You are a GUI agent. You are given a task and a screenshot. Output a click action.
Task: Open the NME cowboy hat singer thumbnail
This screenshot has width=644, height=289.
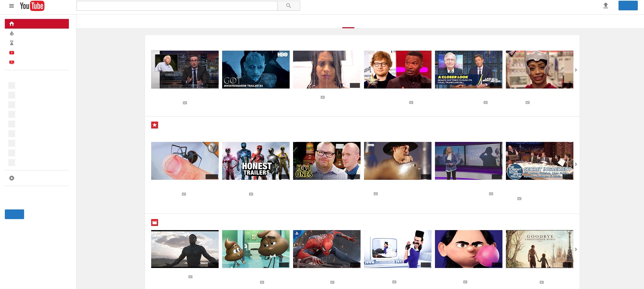click(x=398, y=161)
